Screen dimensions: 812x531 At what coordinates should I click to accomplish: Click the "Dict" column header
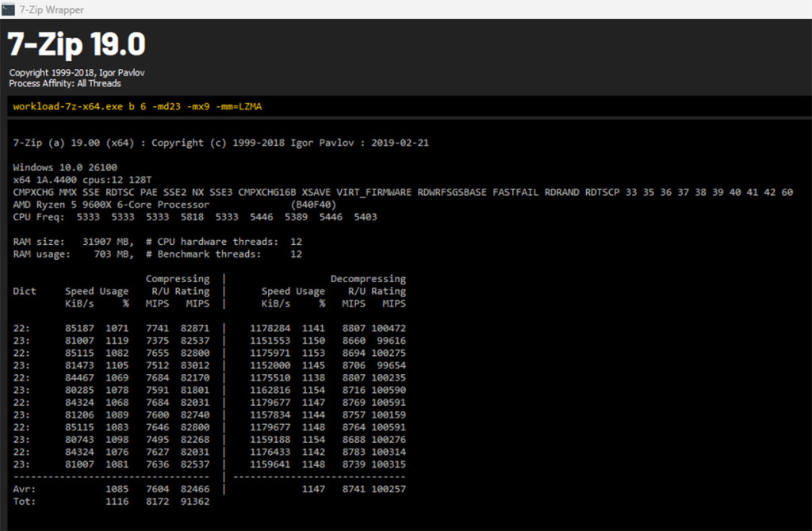click(x=25, y=292)
